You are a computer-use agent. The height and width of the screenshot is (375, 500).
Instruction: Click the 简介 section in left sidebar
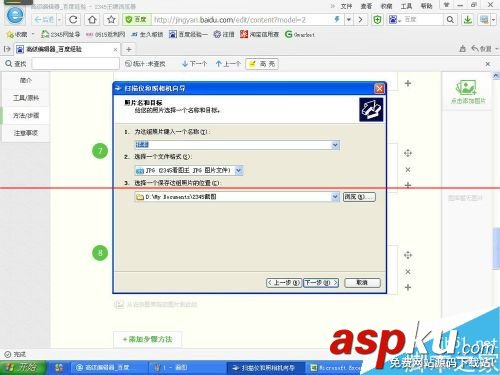26,80
